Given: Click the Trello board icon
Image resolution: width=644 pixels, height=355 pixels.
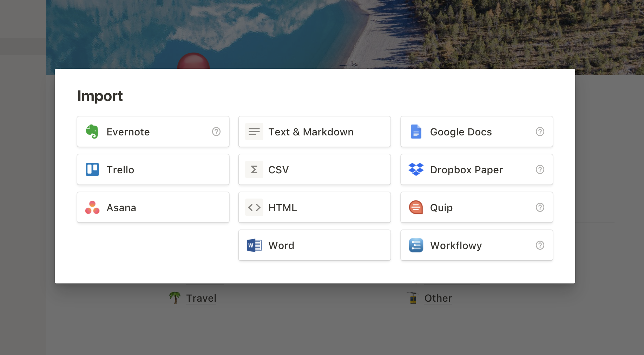Looking at the screenshot, I should (92, 169).
